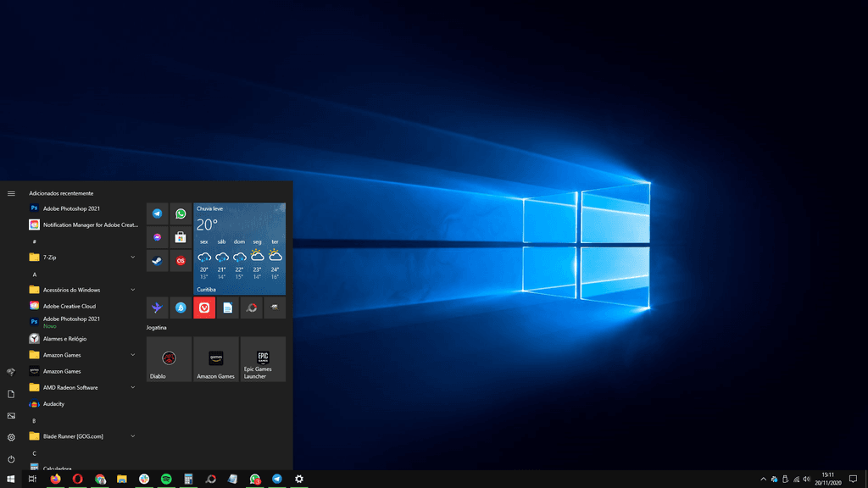
Task: Open the Telegram tile
Action: pos(157,213)
